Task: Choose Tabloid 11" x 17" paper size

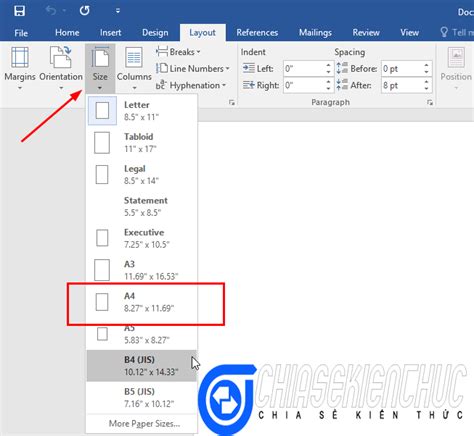Action: [x=142, y=143]
